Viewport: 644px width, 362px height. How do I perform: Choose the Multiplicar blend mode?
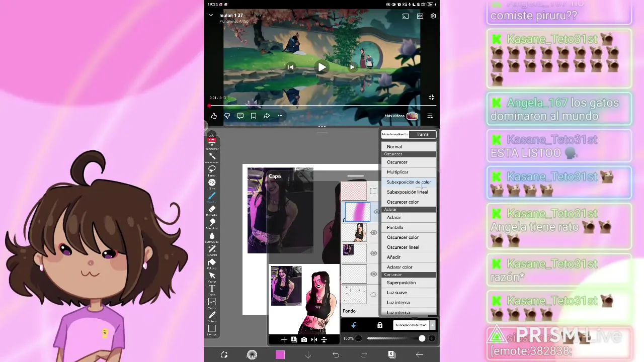point(409,172)
